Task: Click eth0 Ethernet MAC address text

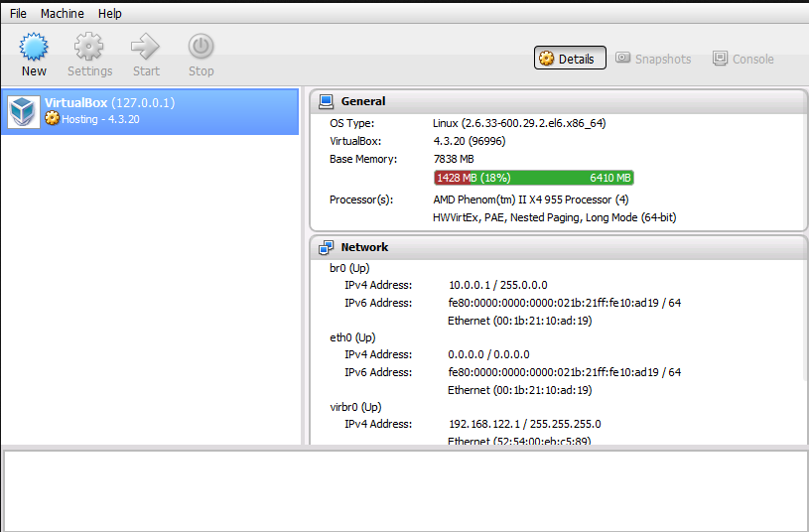Action: click(519, 391)
